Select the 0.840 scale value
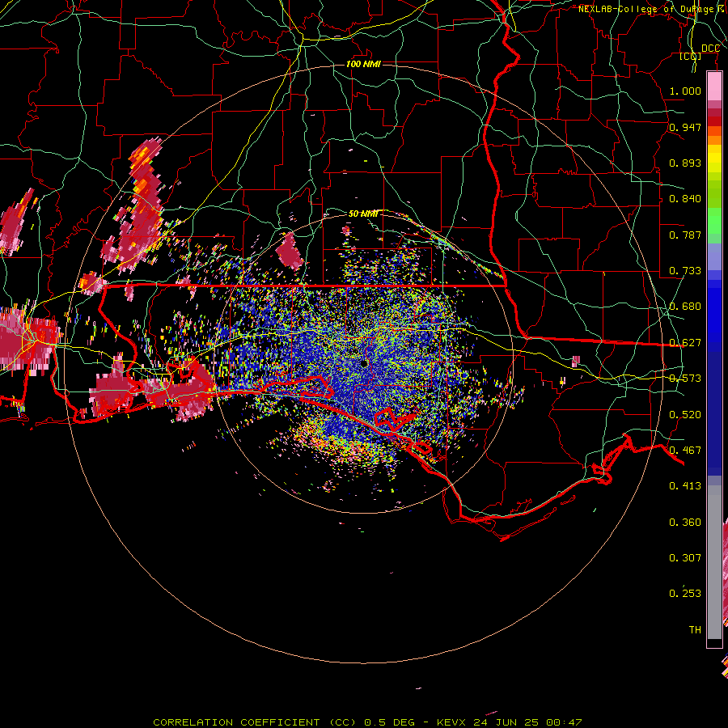Screen dimensions: 728x728 [685, 199]
